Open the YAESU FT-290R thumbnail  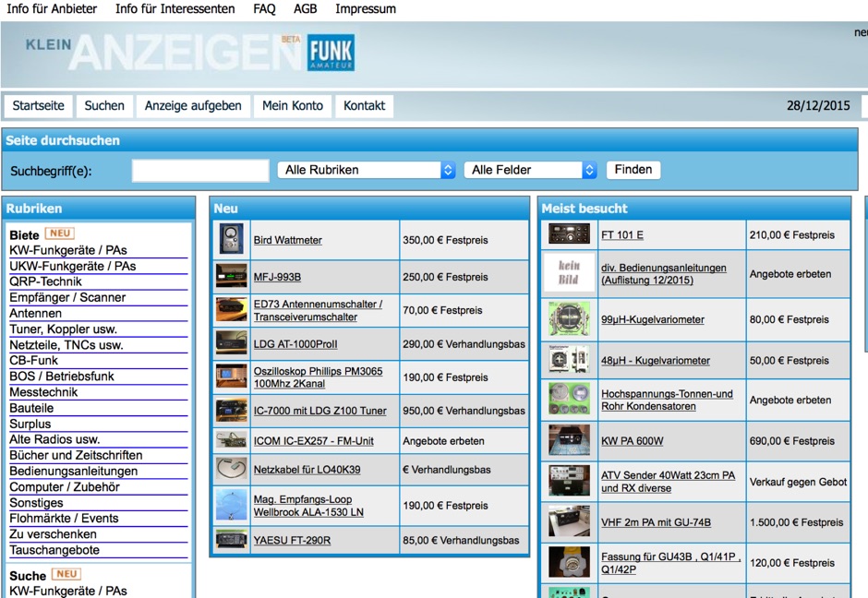pos(232,539)
